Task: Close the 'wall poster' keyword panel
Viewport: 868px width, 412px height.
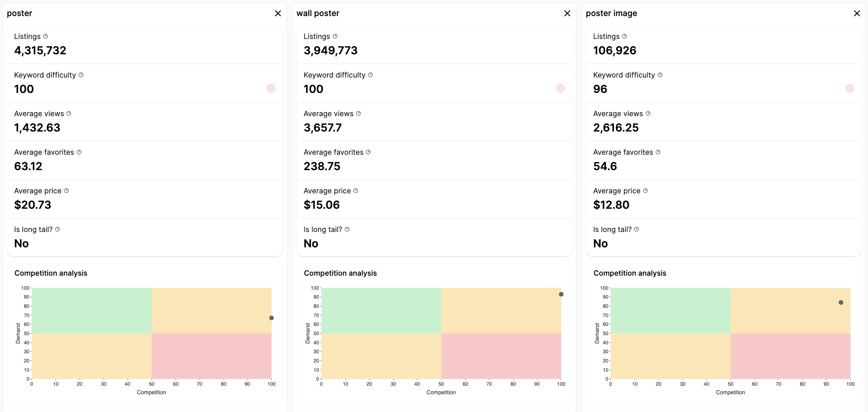Action: pyautogui.click(x=567, y=13)
